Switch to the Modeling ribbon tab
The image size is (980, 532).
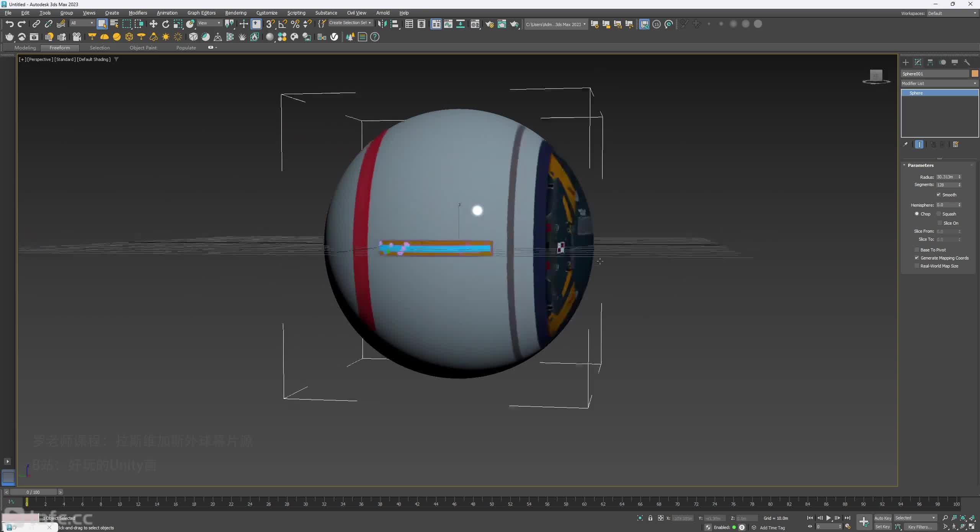(25, 48)
